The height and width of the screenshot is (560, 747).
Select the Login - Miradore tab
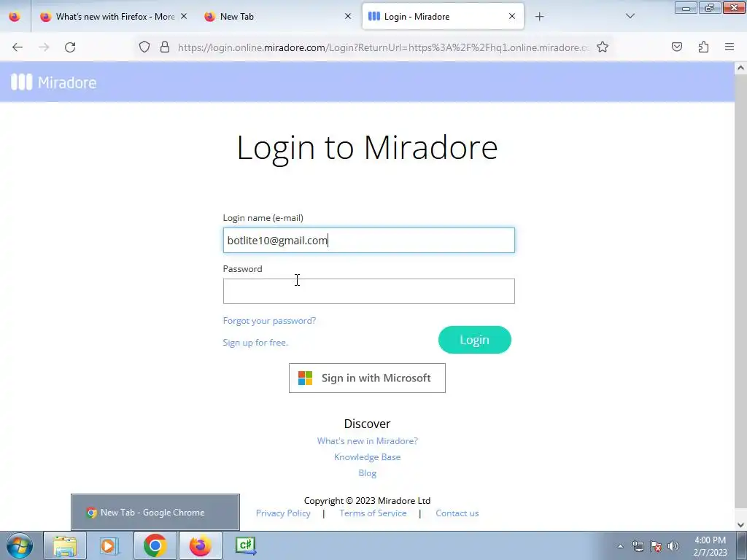[443, 17]
